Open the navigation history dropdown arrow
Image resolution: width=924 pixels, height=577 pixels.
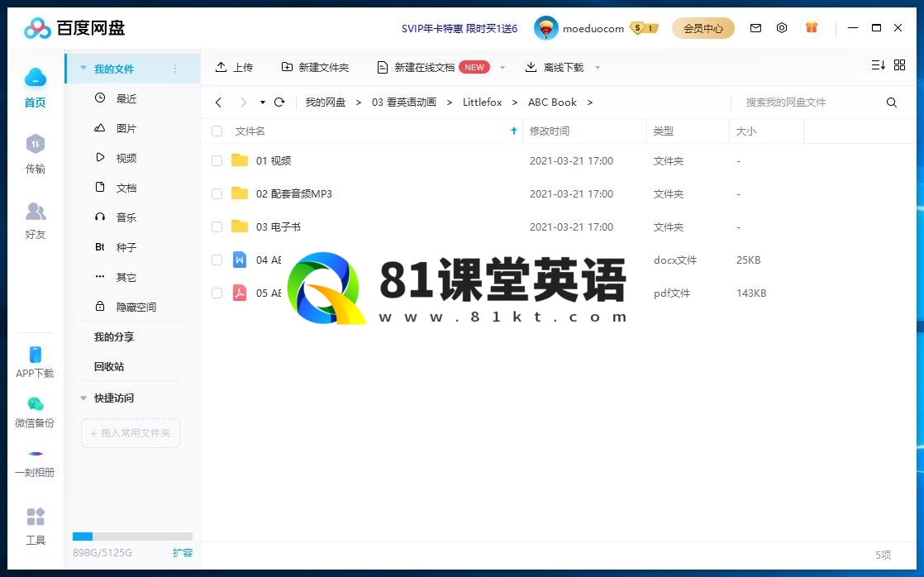[262, 103]
